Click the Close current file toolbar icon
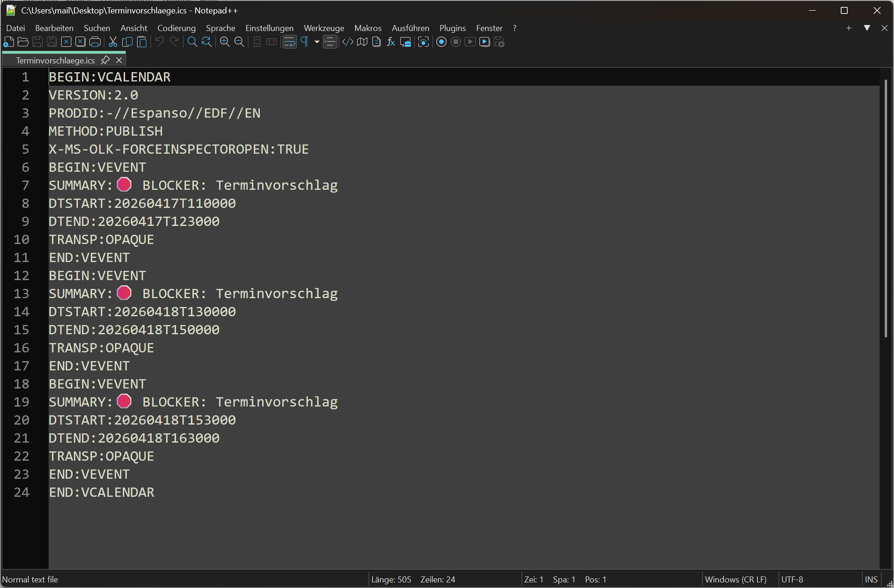894x588 pixels. tap(66, 42)
